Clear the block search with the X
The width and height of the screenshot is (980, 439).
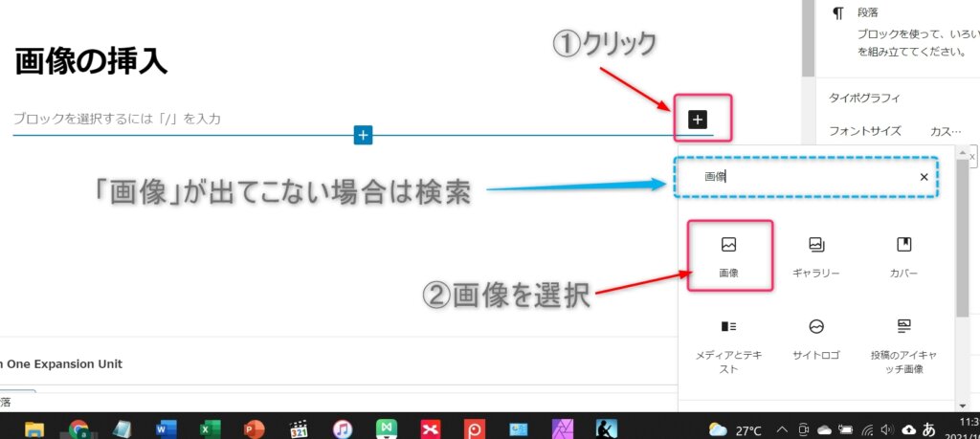pyautogui.click(x=924, y=177)
